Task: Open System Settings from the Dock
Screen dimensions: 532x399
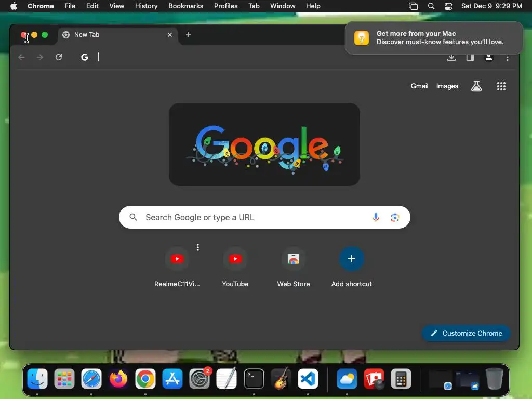Action: click(199, 379)
